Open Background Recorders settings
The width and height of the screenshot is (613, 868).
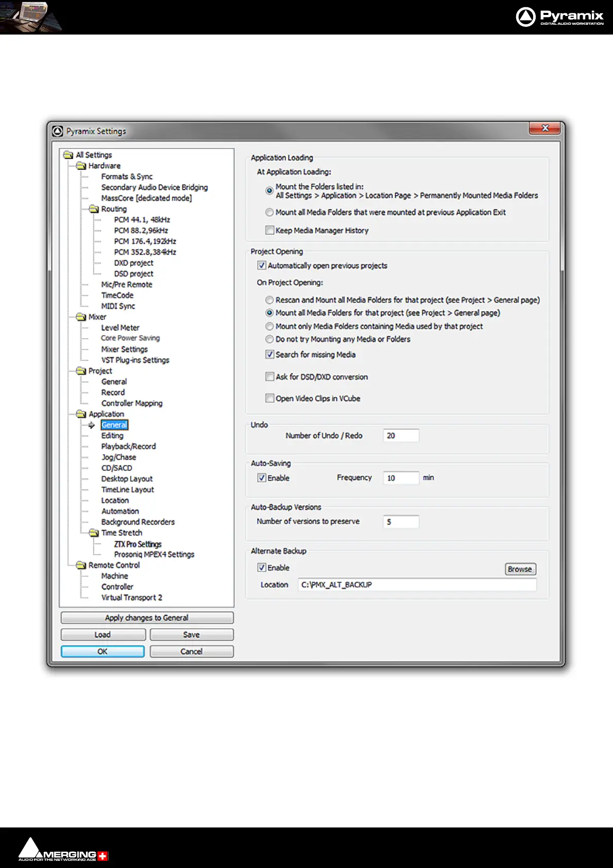138,522
